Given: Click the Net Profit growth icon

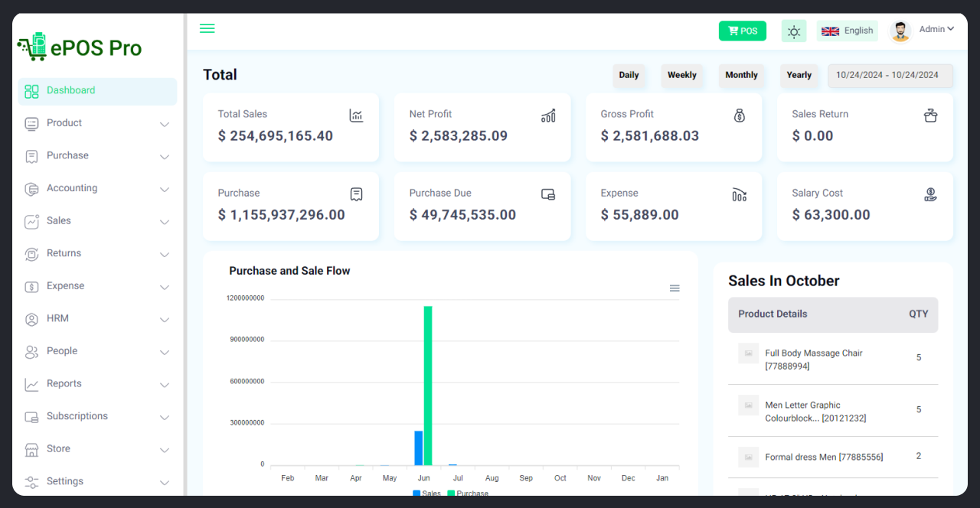Looking at the screenshot, I should click(x=548, y=116).
